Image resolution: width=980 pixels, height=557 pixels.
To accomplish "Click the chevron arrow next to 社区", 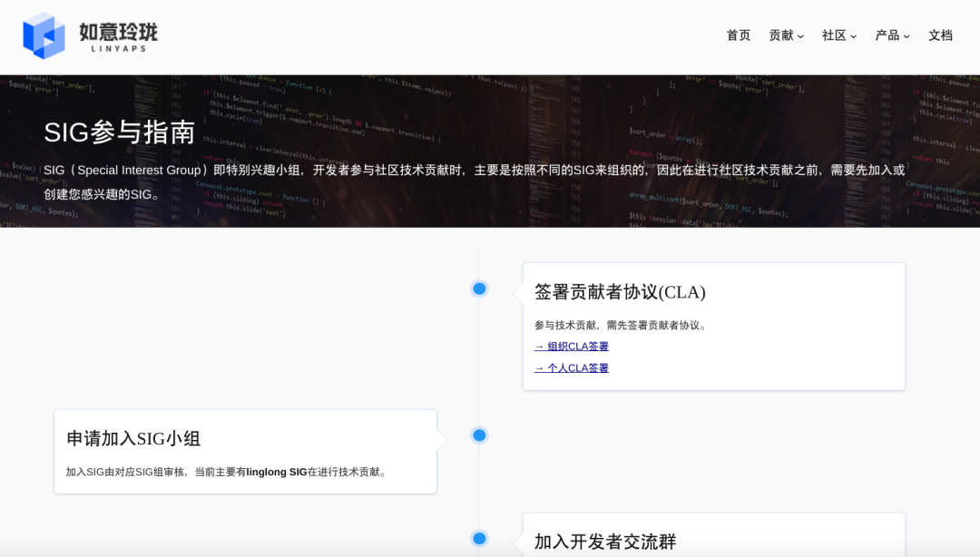I will [853, 36].
